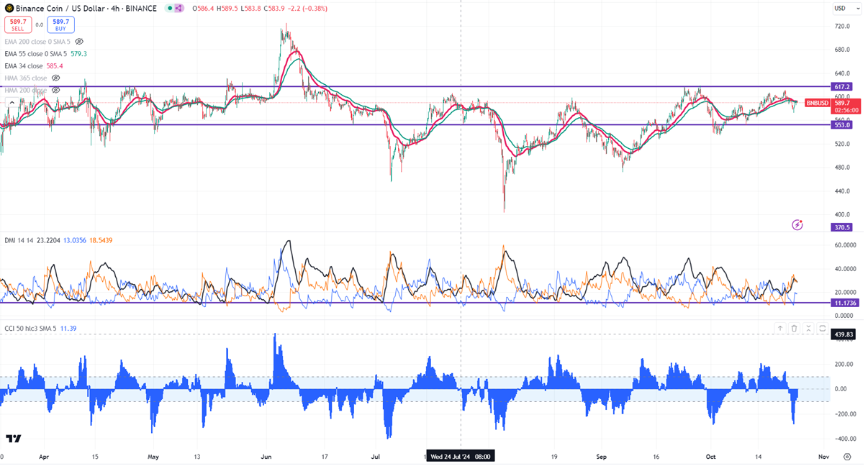Click the TradingView logo at bottom left
Image resolution: width=868 pixels, height=466 pixels.
[13, 439]
